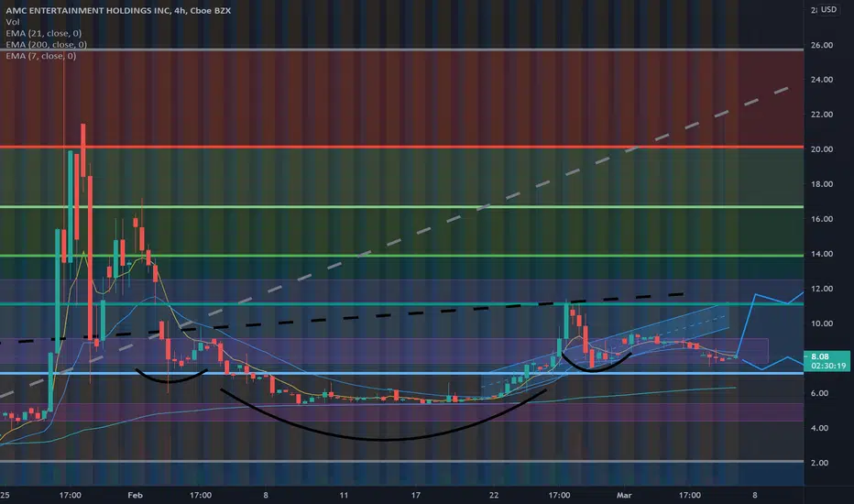This screenshot has height=504, width=854.
Task: Click the 24.00 price axis label
Action: 821,80
